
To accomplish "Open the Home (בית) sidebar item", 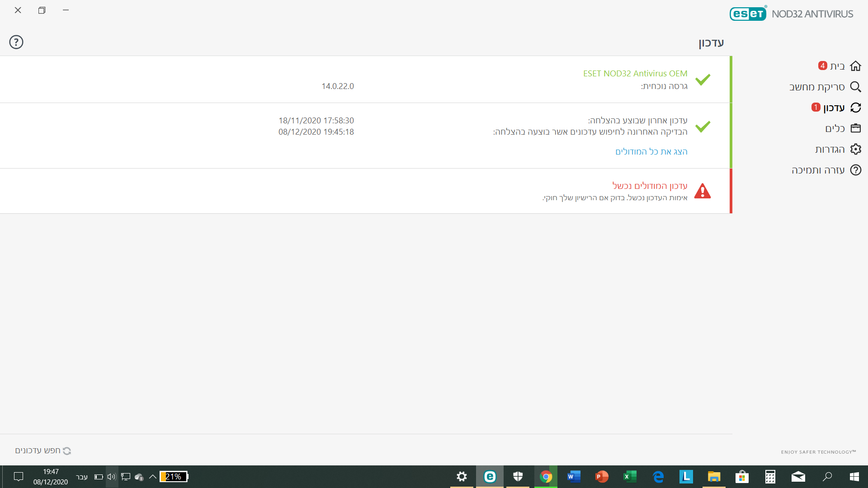I will (838, 66).
